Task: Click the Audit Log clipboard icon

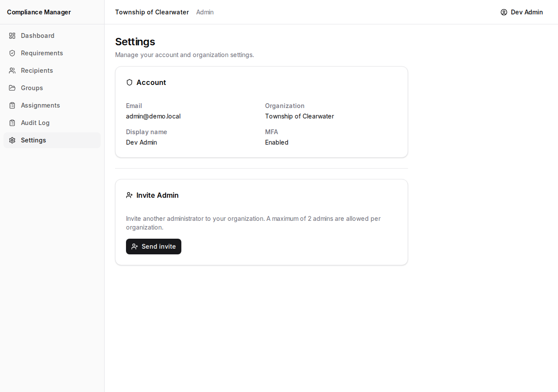Action: (x=12, y=123)
